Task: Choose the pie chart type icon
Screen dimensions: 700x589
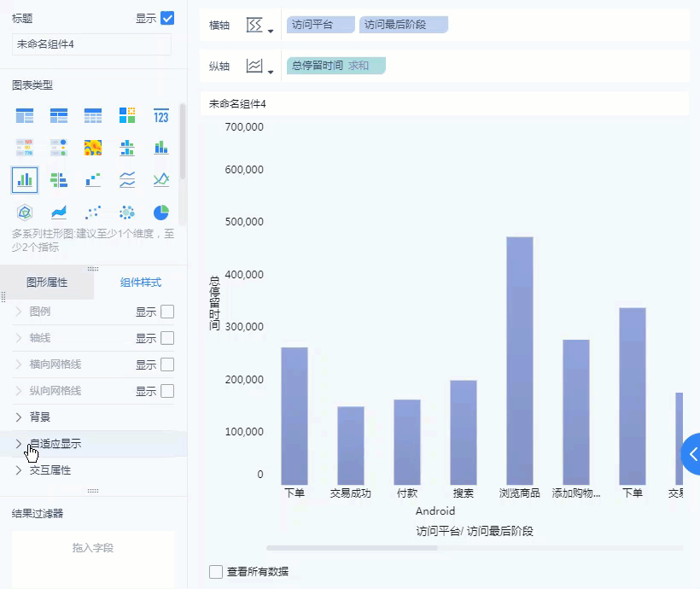Action: [x=160, y=213]
